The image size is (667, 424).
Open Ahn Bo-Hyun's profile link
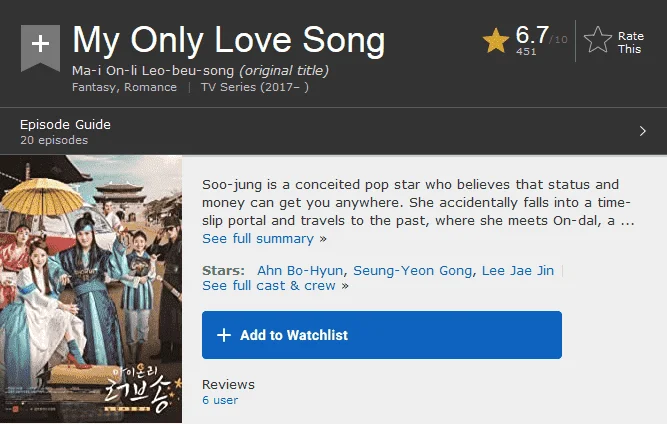click(x=300, y=270)
